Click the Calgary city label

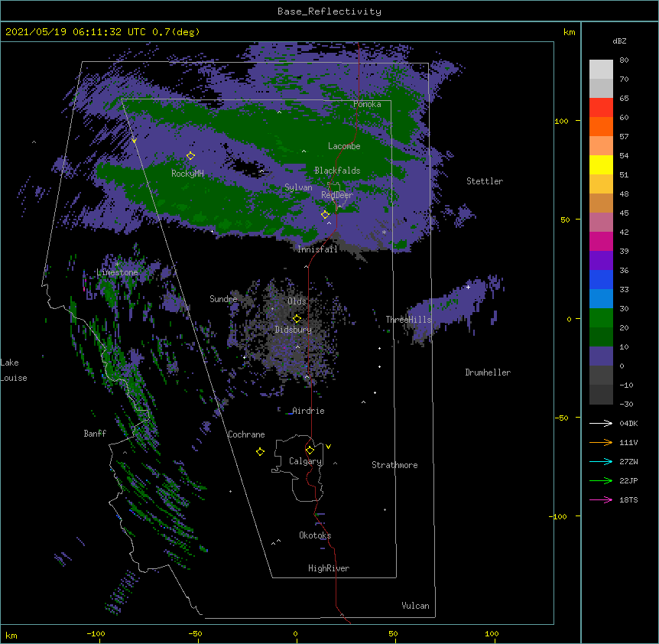(x=305, y=461)
